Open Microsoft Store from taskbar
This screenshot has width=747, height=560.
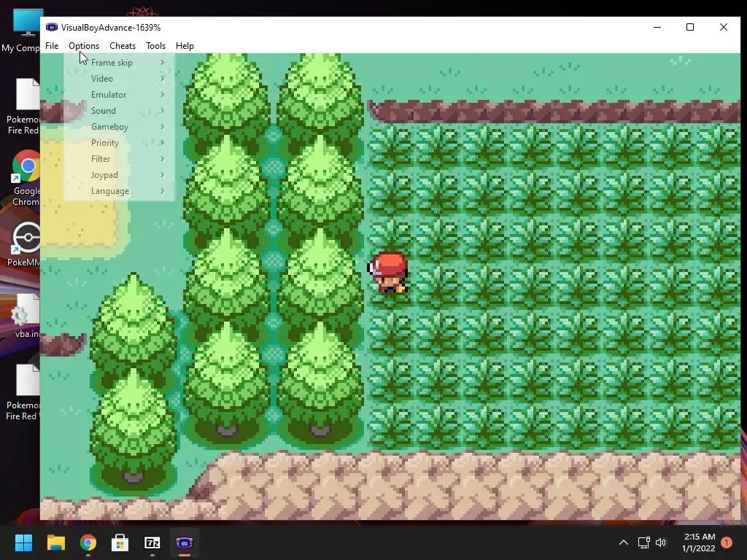coord(120,542)
